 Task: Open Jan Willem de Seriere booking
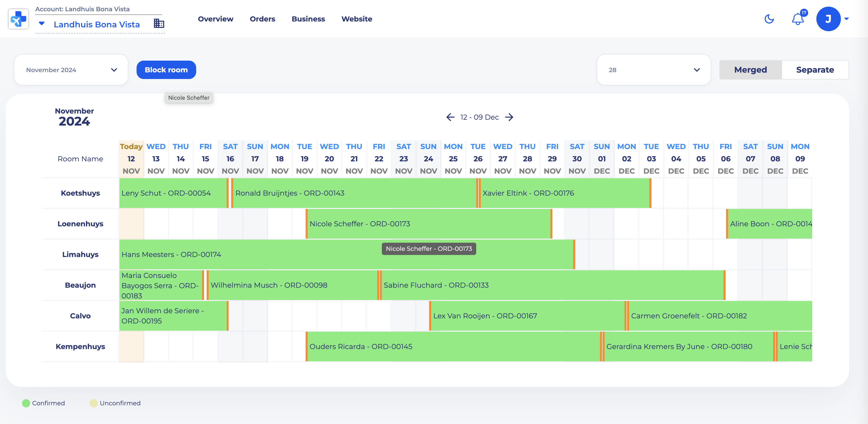[x=174, y=316]
